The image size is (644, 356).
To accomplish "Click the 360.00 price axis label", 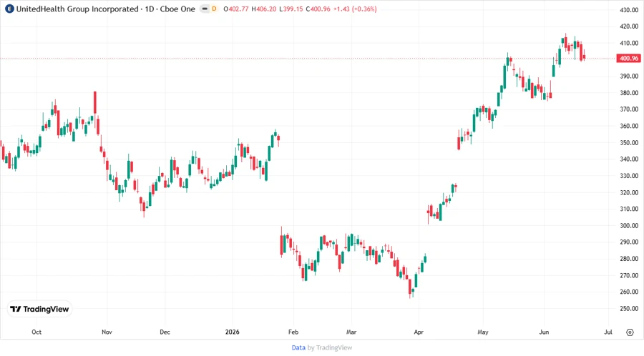I will click(x=629, y=126).
